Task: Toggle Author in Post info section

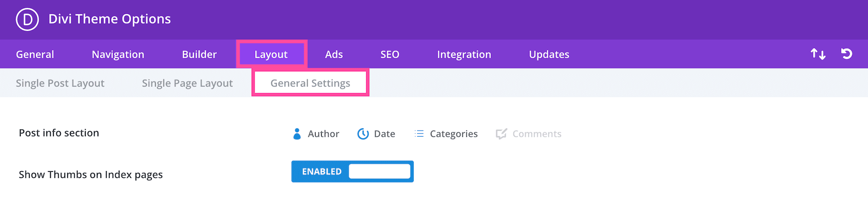Action: click(316, 134)
